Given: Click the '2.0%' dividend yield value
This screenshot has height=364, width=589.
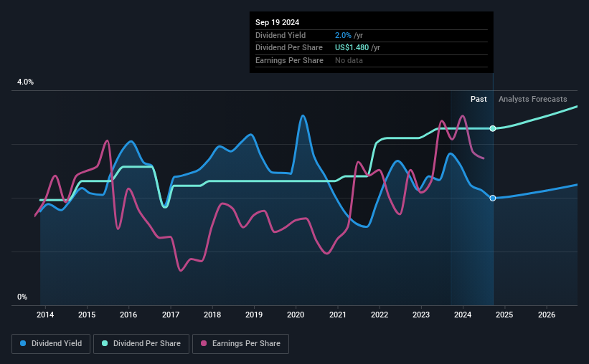Looking at the screenshot, I should point(343,35).
